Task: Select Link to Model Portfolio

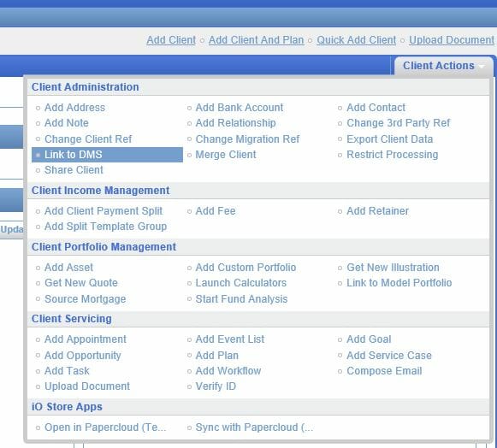Action: [399, 283]
